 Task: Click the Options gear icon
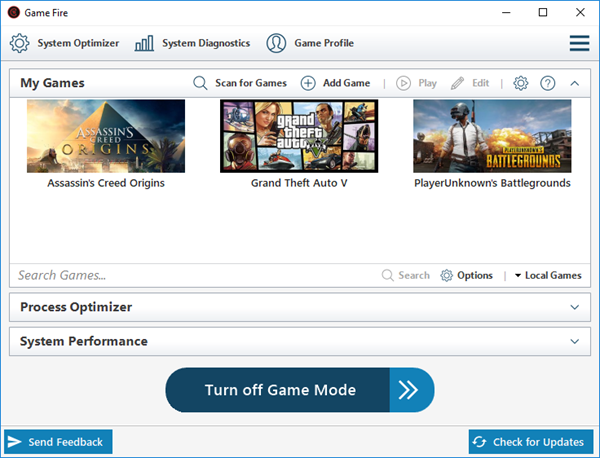point(447,275)
